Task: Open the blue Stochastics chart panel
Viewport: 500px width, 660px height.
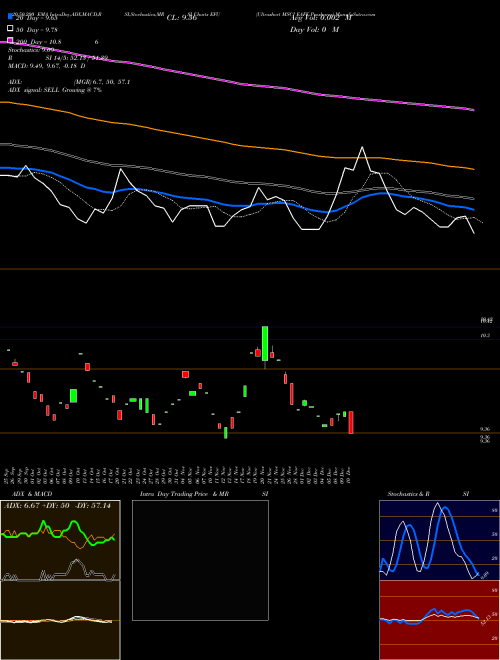Action: 439,540
